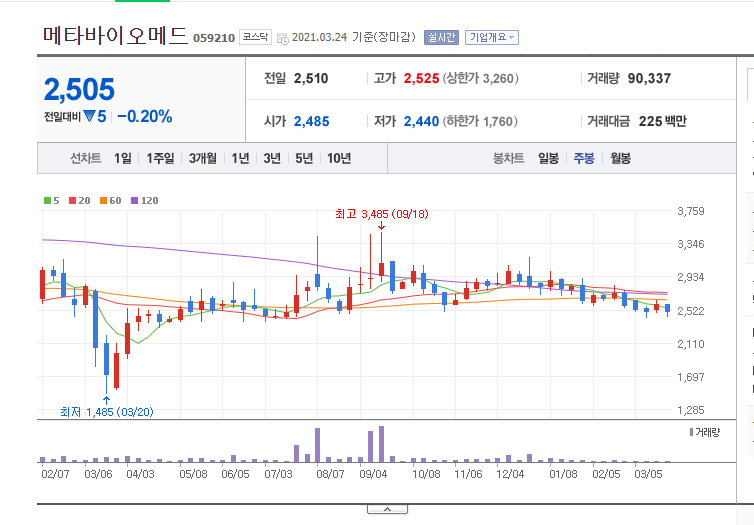Click the -0.20% change value
This screenshot has width=754, height=525.
pos(145,116)
